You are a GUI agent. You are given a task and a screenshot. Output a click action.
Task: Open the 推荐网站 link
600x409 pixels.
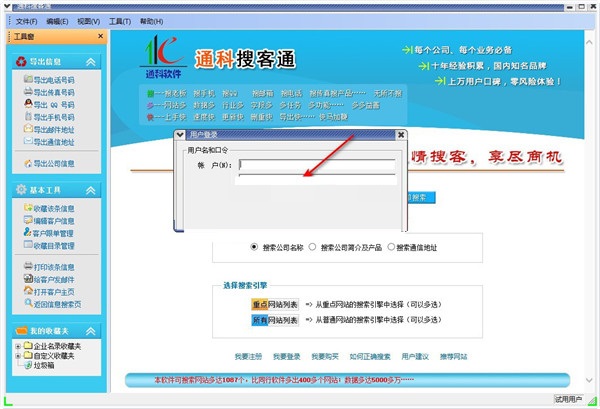click(453, 357)
